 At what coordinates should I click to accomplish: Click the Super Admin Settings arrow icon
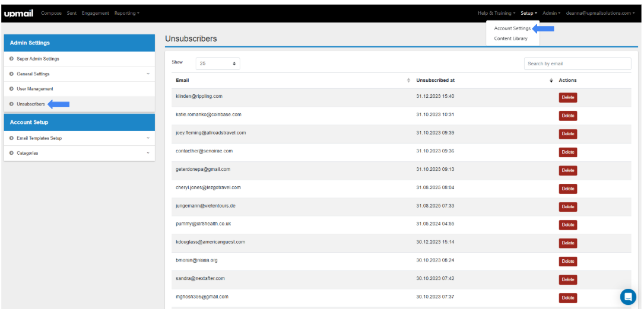[11, 59]
